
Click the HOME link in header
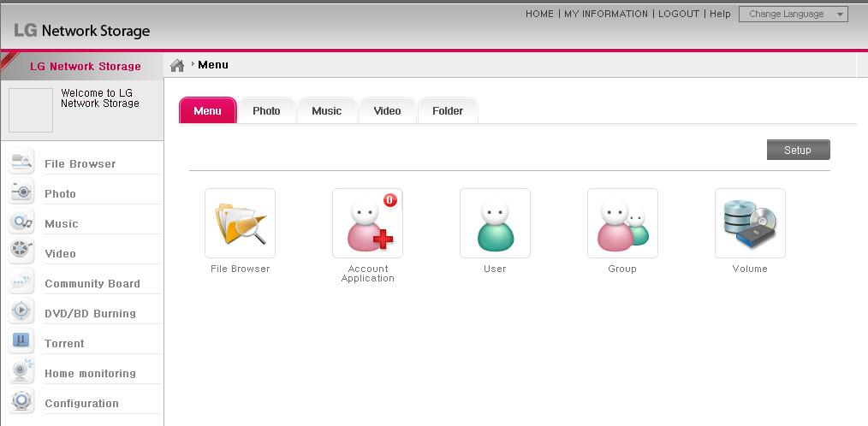pyautogui.click(x=539, y=14)
